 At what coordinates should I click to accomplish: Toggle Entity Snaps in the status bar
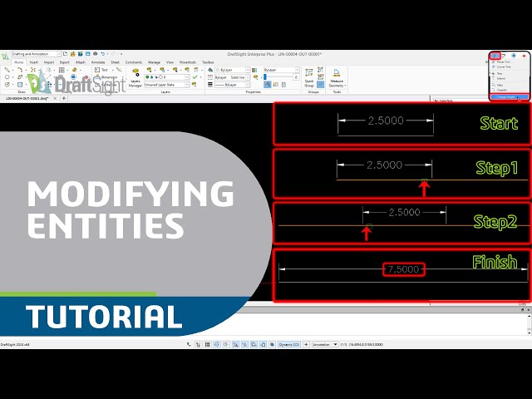[x=235, y=344]
